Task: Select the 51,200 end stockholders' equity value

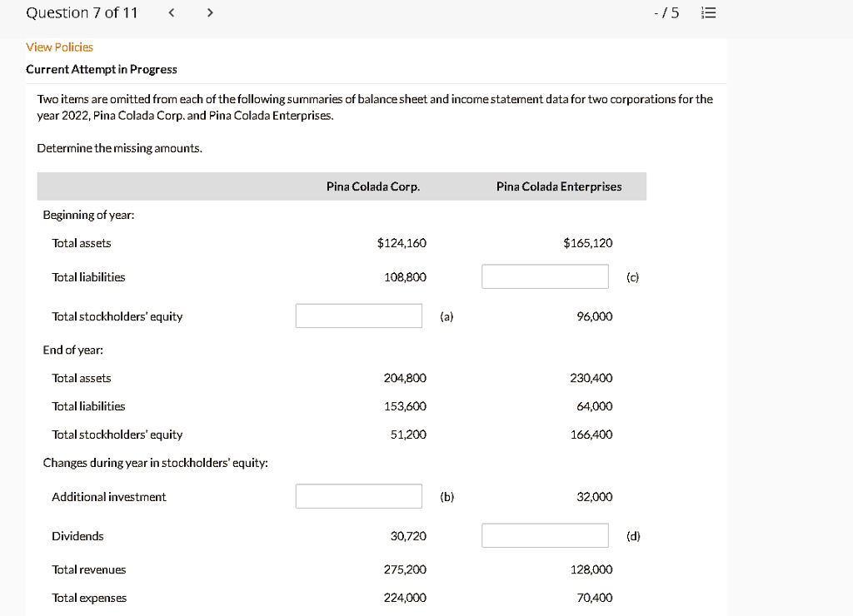Action: pyautogui.click(x=408, y=435)
